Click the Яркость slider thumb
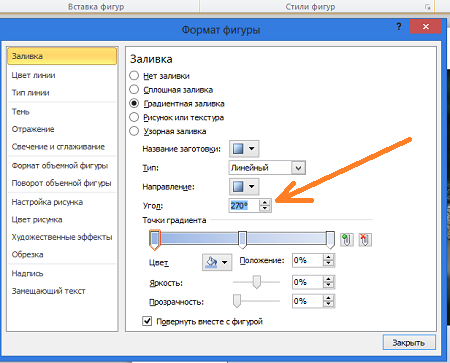 (x=256, y=282)
